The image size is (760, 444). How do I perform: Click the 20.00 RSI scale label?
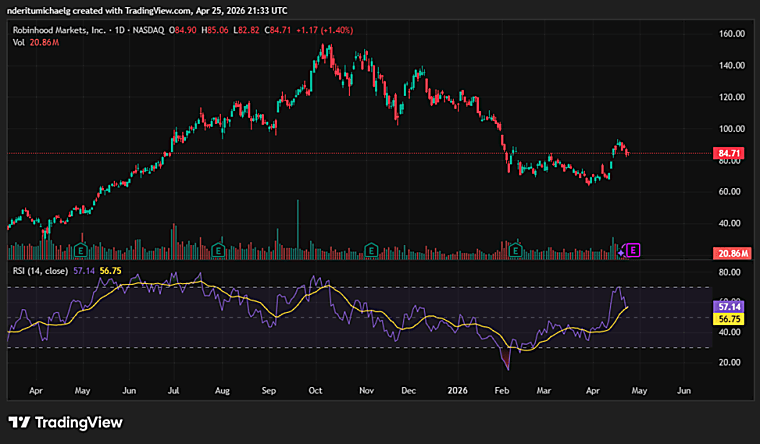point(729,363)
